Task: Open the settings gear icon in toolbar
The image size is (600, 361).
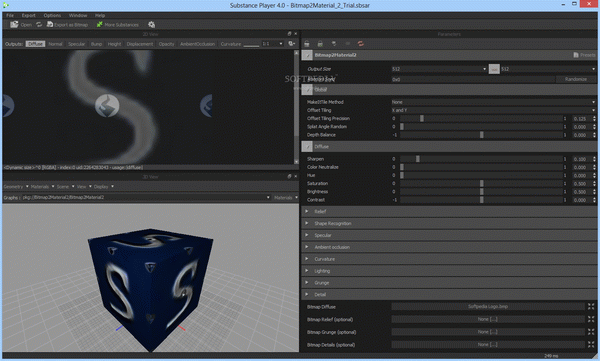Action: tap(152, 25)
